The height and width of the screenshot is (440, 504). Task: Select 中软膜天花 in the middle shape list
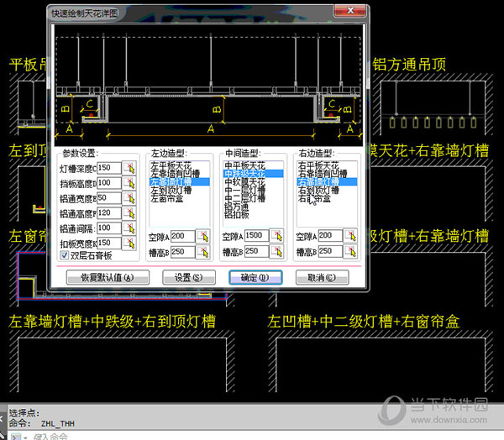254,182
